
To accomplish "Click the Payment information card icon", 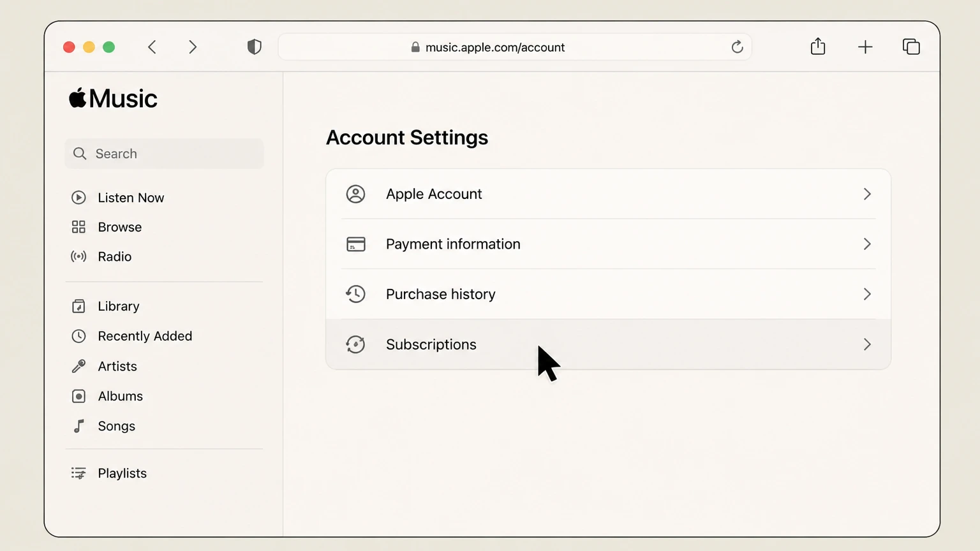I will pyautogui.click(x=355, y=244).
